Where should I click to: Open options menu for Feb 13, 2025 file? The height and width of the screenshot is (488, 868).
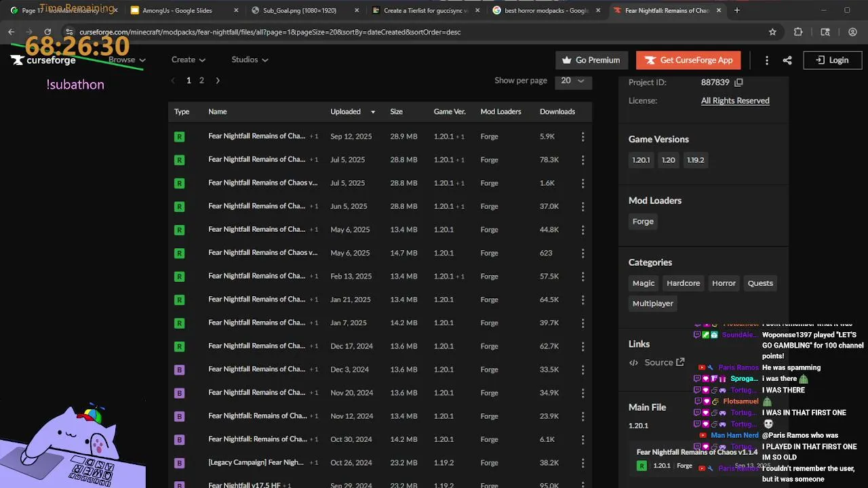point(583,277)
